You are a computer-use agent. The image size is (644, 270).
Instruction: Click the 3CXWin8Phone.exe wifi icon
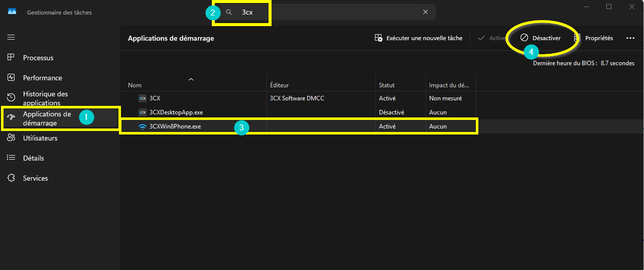click(143, 126)
